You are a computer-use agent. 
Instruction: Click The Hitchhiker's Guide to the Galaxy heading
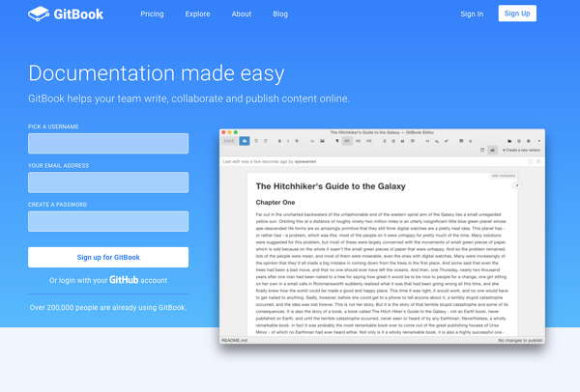[x=331, y=186]
